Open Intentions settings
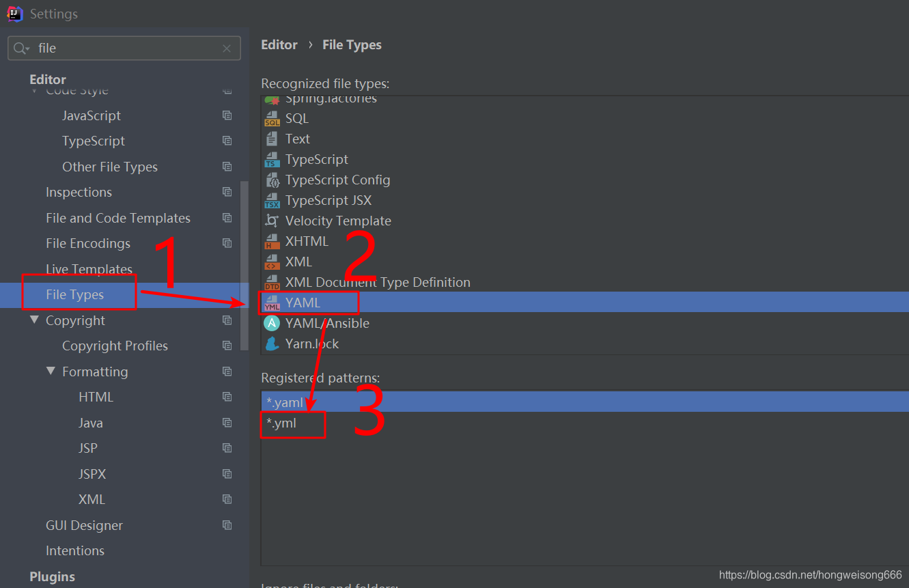 (x=75, y=551)
